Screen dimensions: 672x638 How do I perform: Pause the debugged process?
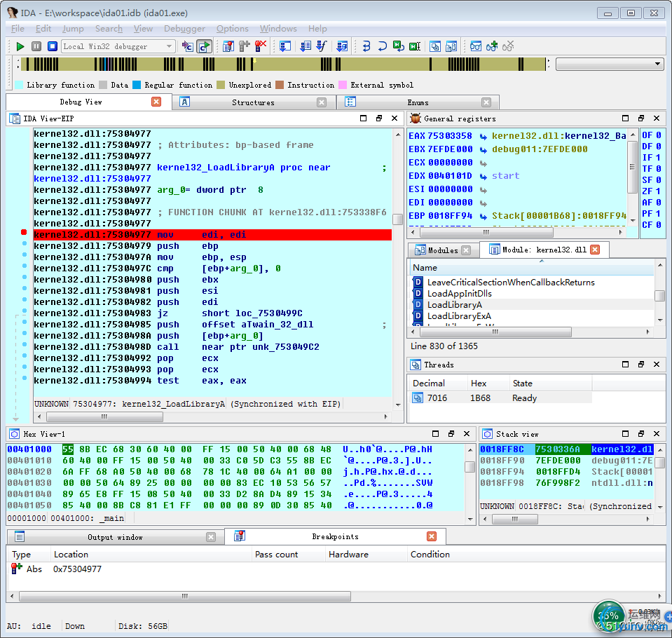pyautogui.click(x=36, y=46)
